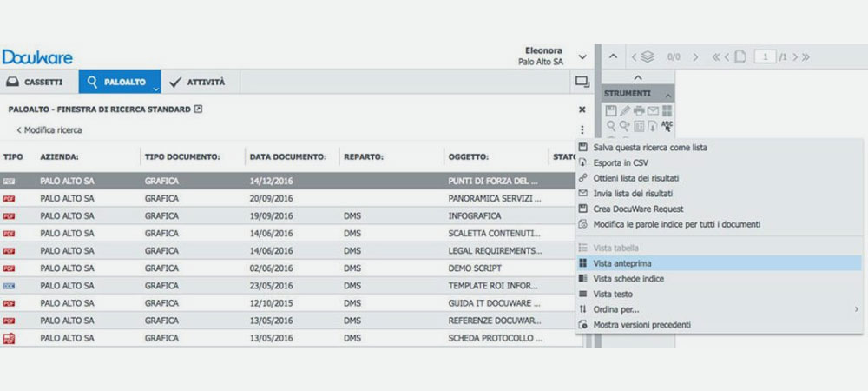Close the search results with X
Viewport: 868px width, 391px height.
tap(582, 109)
